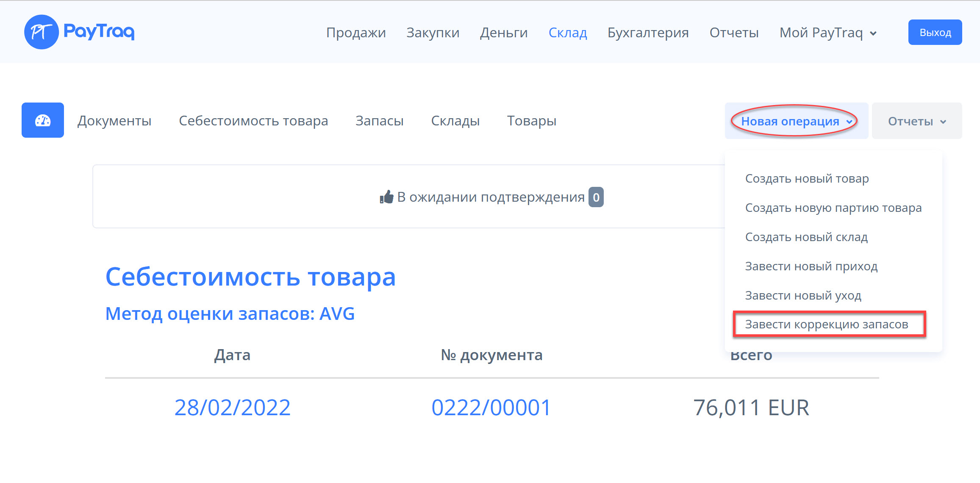980x483 pixels.
Task: Click the thumbs-up pending confirmation icon
Action: 386,197
